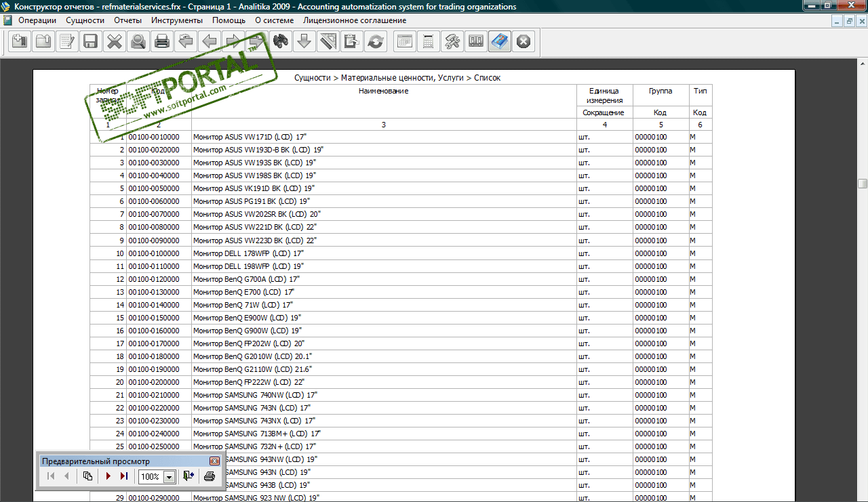Viewport: 868px width, 502px height.
Task: Close the Предварительный просмотр toolbar
Action: pyautogui.click(x=214, y=461)
